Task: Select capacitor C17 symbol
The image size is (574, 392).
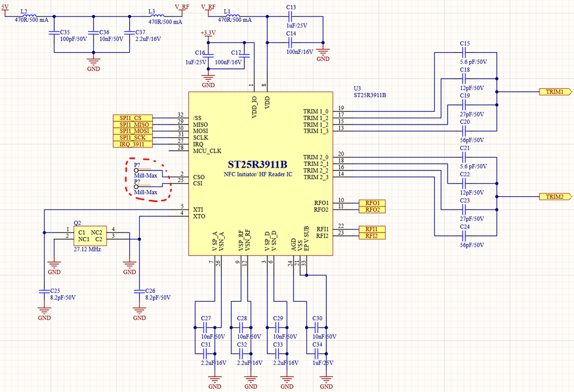Action: [x=245, y=56]
